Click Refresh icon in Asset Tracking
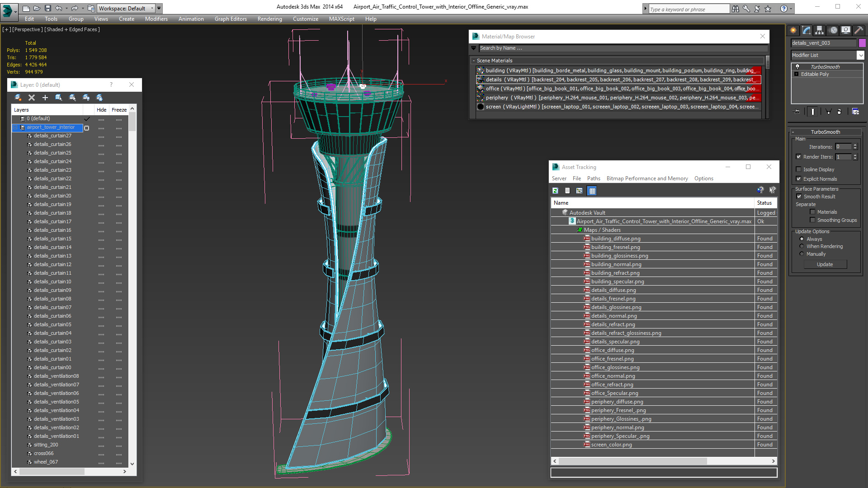Viewport: 868px width, 488px height. point(555,191)
